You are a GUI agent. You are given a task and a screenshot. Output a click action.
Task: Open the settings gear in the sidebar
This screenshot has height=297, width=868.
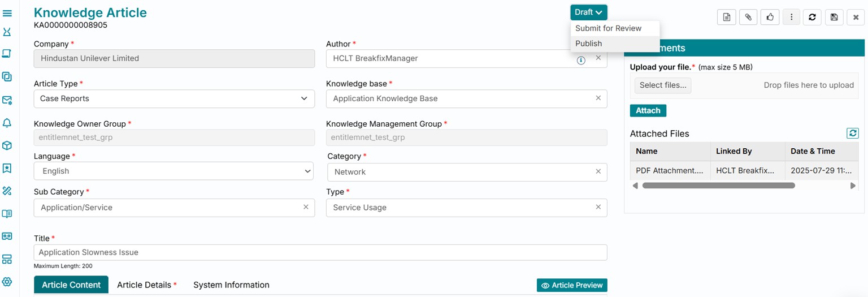(7, 282)
